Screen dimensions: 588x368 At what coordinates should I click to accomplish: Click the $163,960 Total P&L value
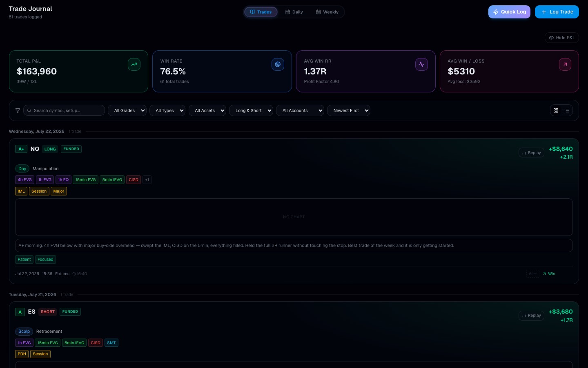37,72
